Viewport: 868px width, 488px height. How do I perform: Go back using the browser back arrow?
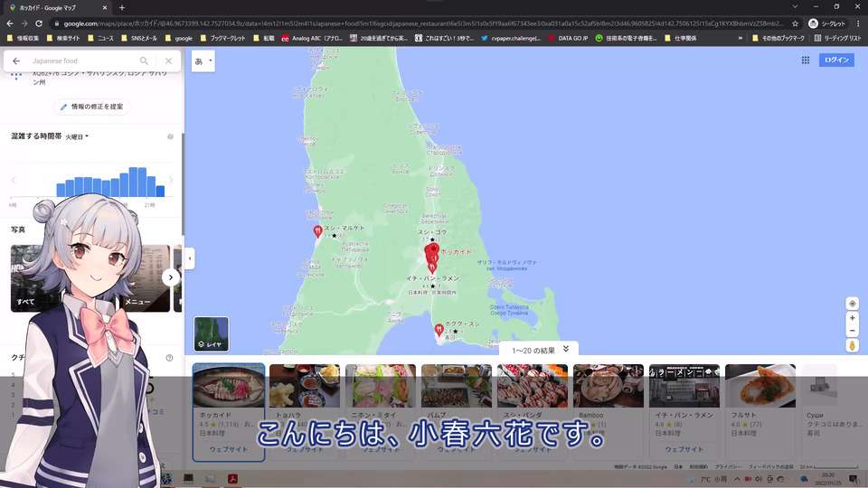[x=9, y=23]
